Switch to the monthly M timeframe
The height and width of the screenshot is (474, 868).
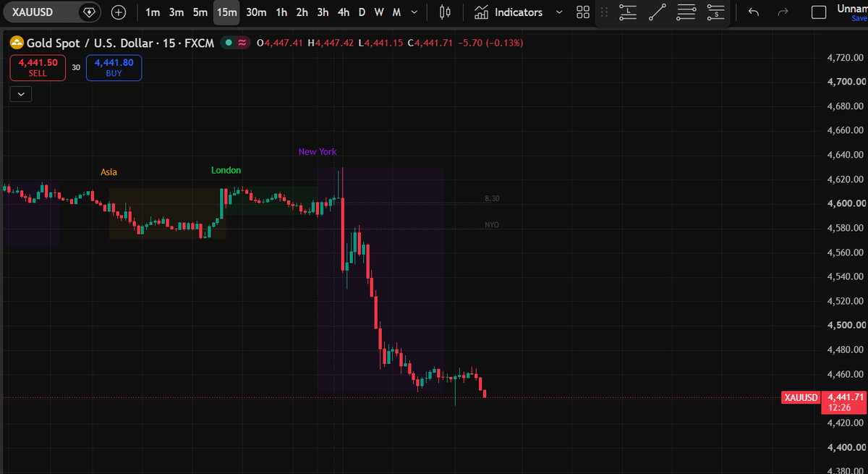pyautogui.click(x=396, y=12)
